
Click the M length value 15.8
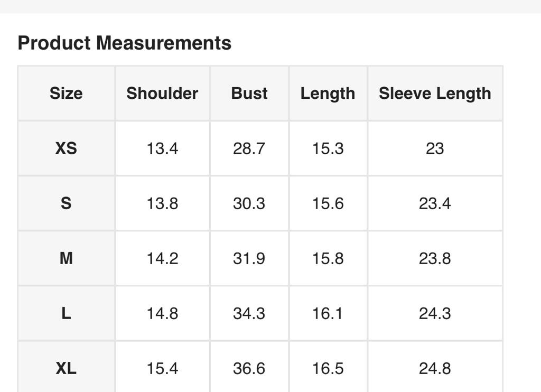coord(328,258)
